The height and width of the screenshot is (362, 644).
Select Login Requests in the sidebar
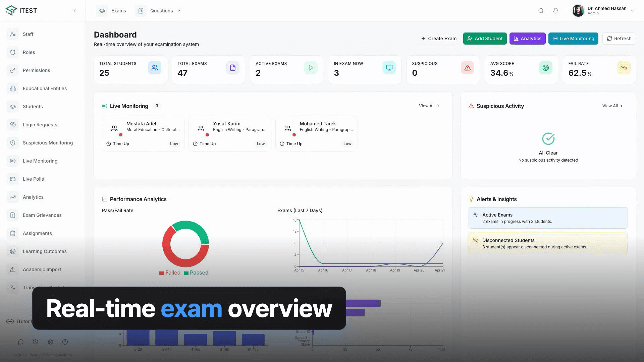point(40,125)
